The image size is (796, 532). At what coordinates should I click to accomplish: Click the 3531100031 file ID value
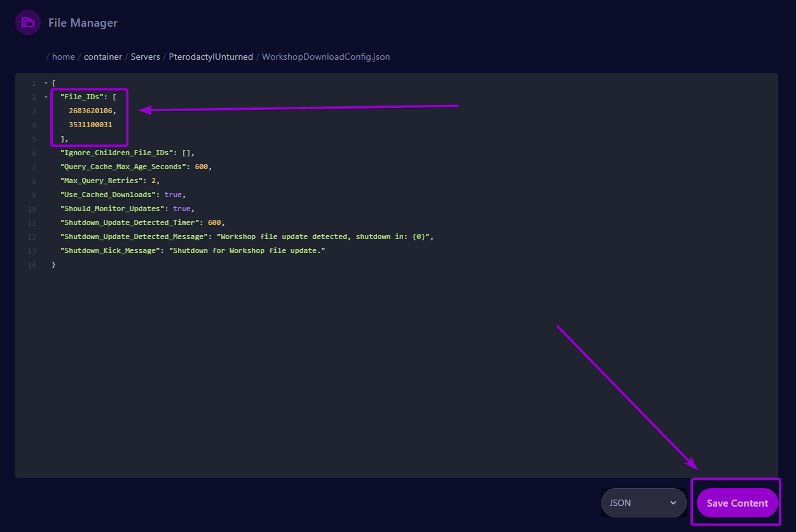click(90, 125)
